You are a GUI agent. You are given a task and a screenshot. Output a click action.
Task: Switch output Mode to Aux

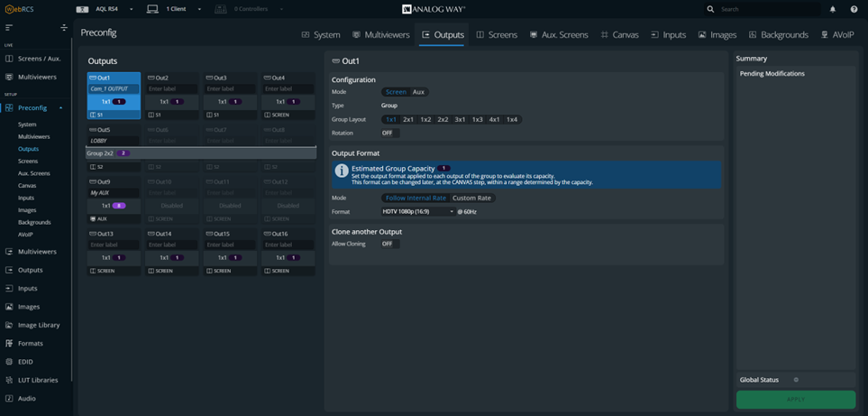[418, 92]
